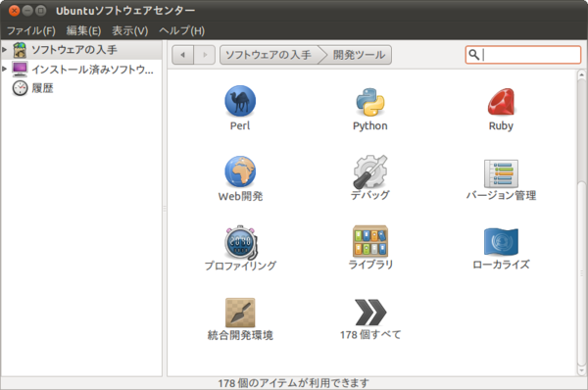Click the search input field

pos(522,55)
